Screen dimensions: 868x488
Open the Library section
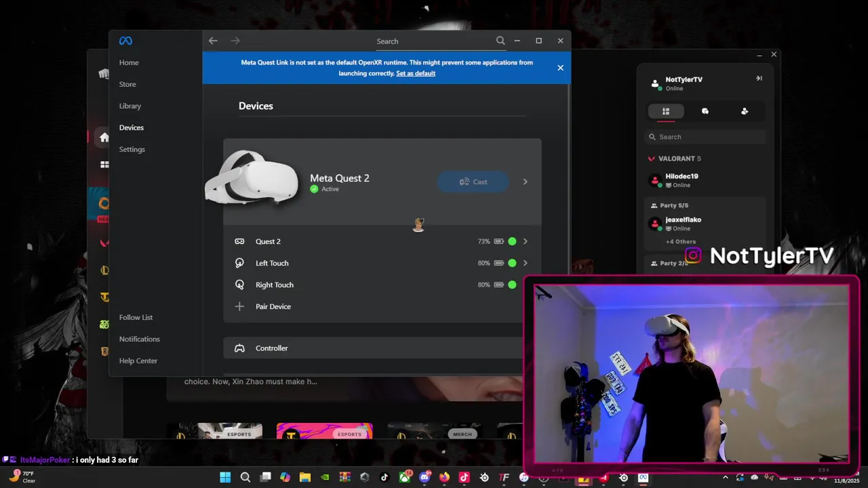pyautogui.click(x=130, y=106)
